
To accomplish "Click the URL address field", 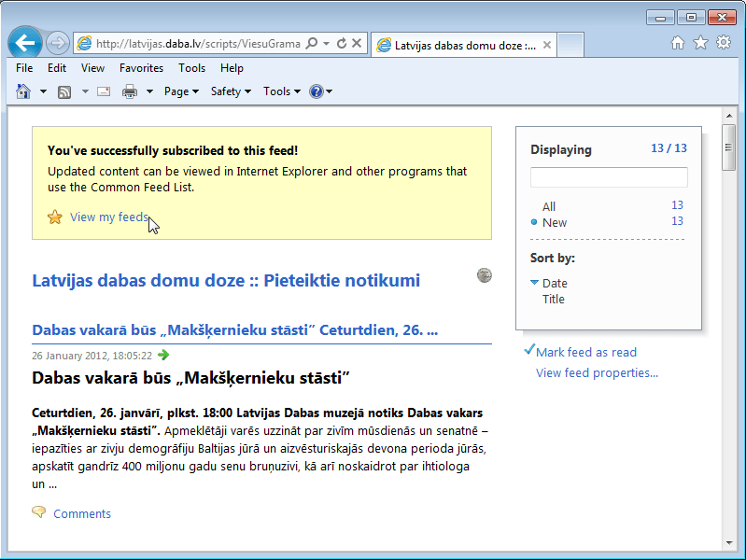I will pyautogui.click(x=198, y=44).
